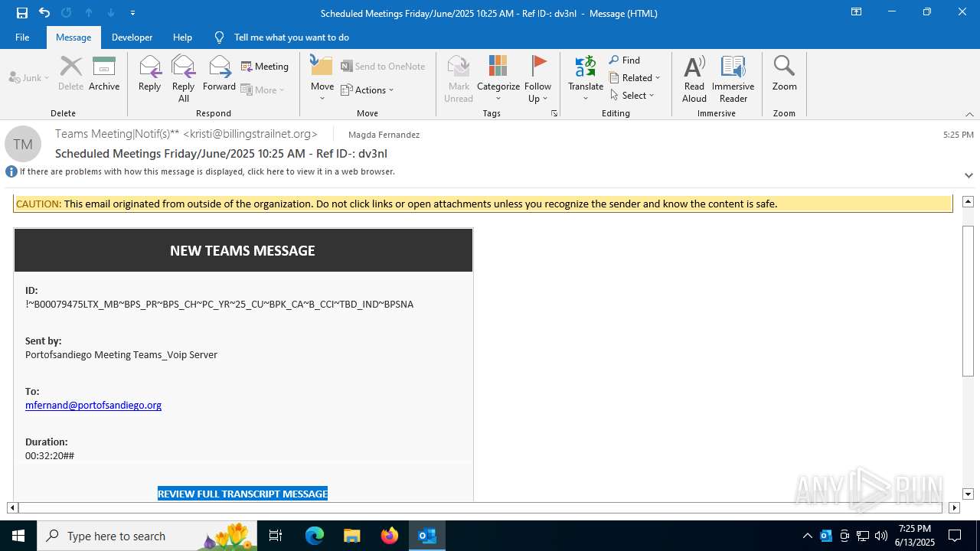Launch Microsoft Edge from taskbar
The height and width of the screenshot is (551, 980).
315,536
